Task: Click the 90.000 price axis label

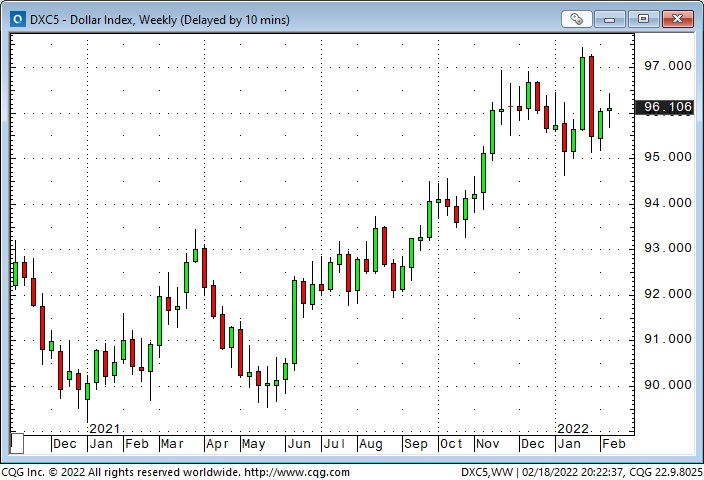Action: point(668,385)
